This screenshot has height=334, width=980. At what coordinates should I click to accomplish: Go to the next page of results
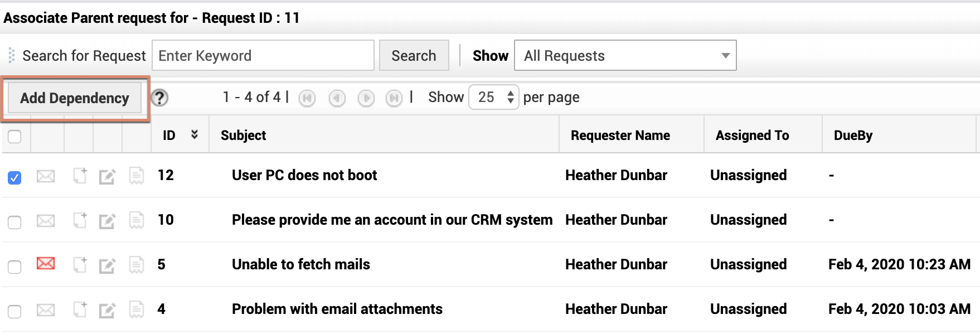pos(366,98)
